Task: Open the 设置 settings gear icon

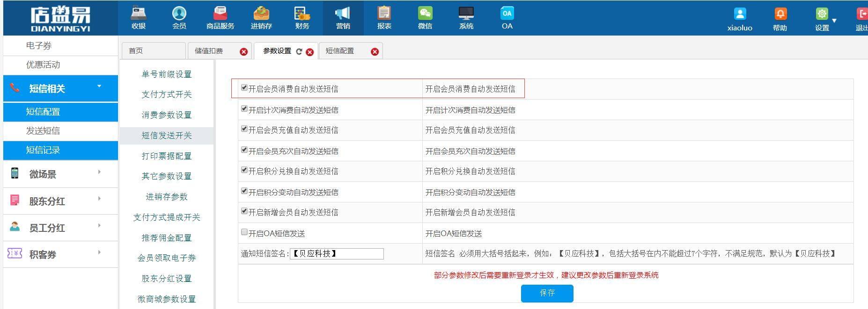Action: click(x=822, y=14)
